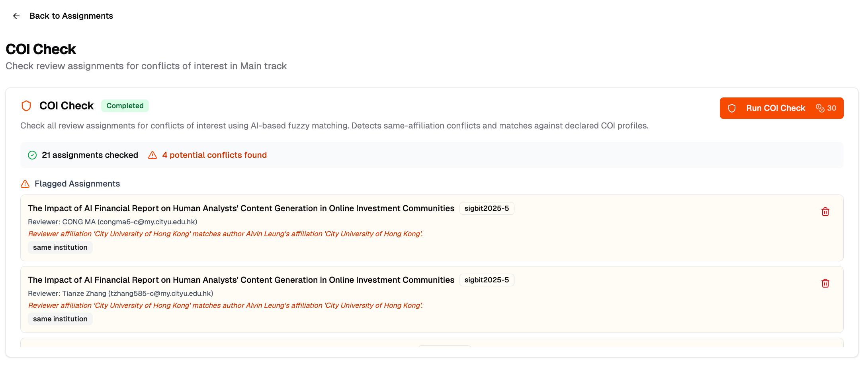Go back via Back to Assignments link

[x=71, y=16]
